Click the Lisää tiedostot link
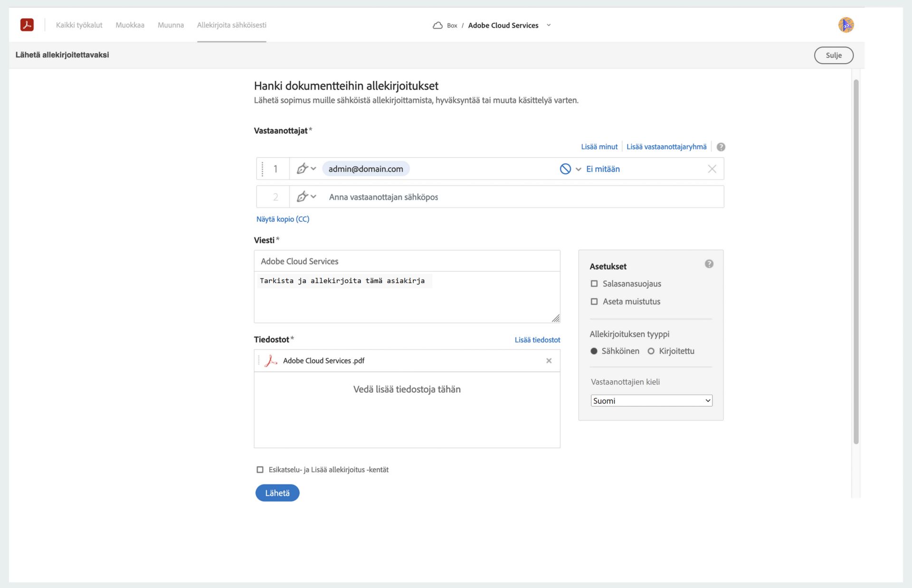The height and width of the screenshot is (588, 912). (537, 340)
